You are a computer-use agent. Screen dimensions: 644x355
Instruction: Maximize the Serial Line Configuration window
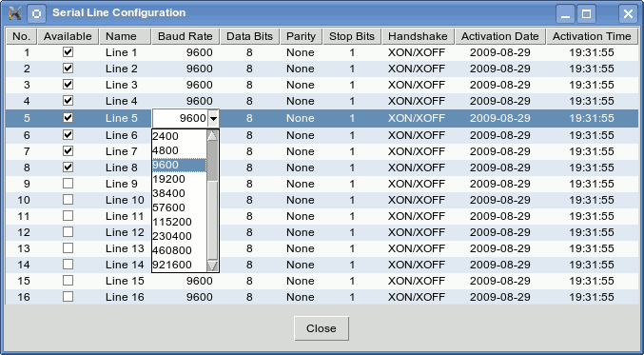pos(587,14)
